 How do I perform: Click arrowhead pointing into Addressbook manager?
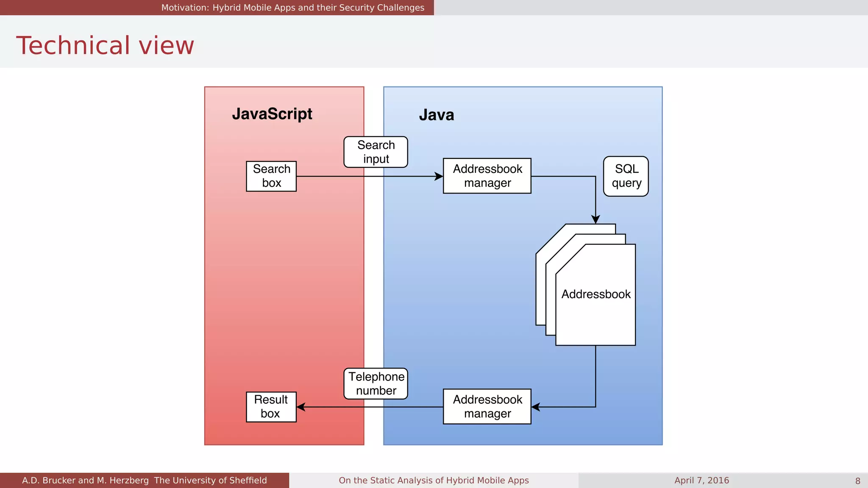coord(439,176)
